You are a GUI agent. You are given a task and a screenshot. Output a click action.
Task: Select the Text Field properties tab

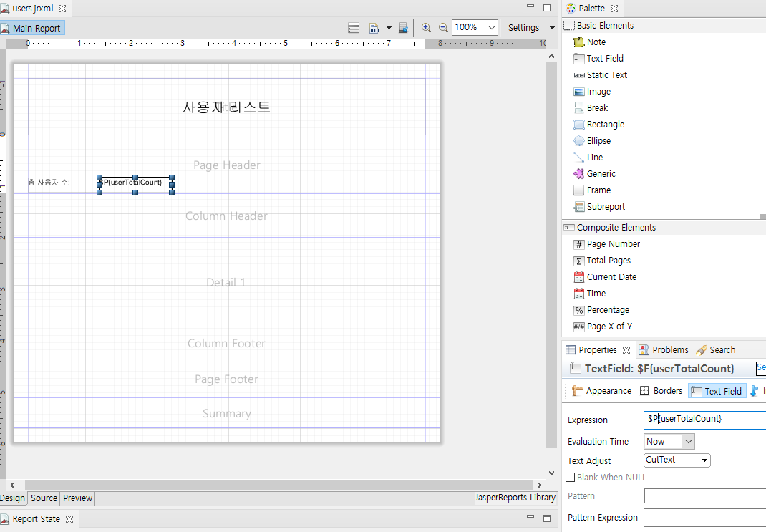(x=717, y=391)
